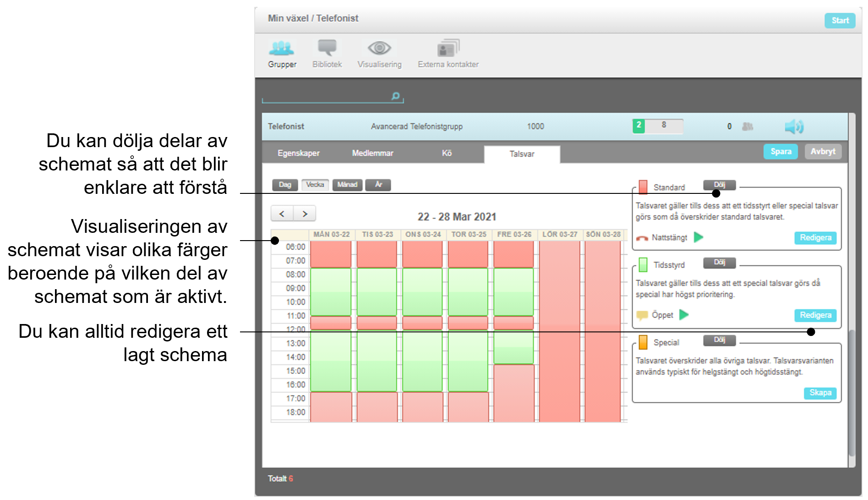The image size is (868, 500).
Task: Click the speaker icon in Telefonist row
Action: click(x=794, y=126)
